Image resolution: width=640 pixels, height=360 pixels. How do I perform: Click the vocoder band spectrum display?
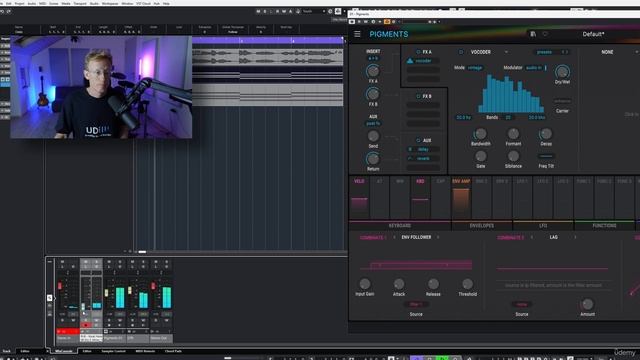(511, 94)
